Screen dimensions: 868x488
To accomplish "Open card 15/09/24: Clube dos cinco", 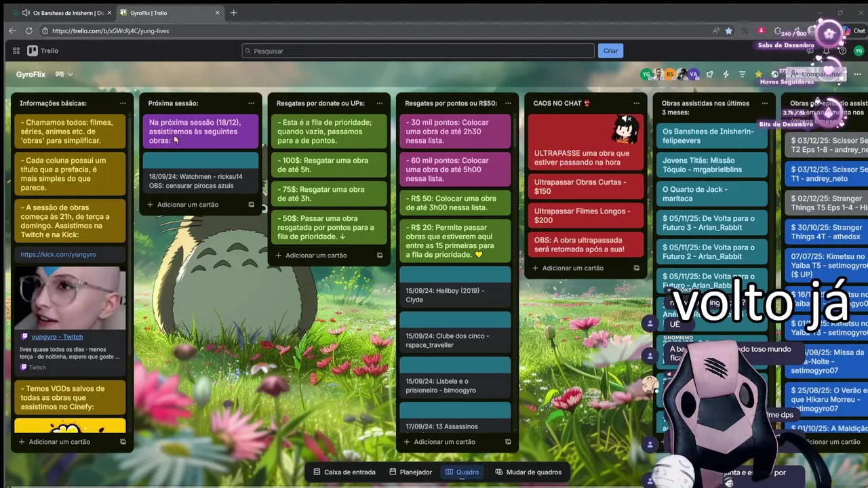I will (455, 331).
